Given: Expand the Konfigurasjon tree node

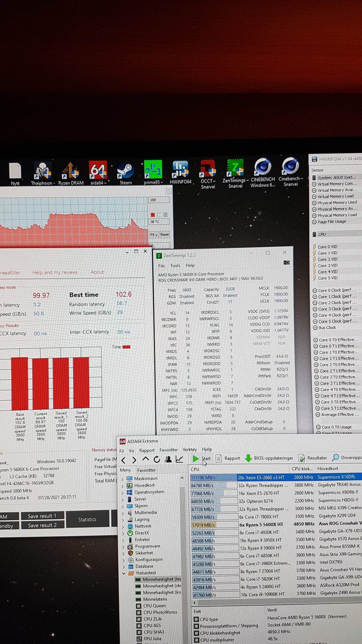Looking at the screenshot, I should coord(124,561).
